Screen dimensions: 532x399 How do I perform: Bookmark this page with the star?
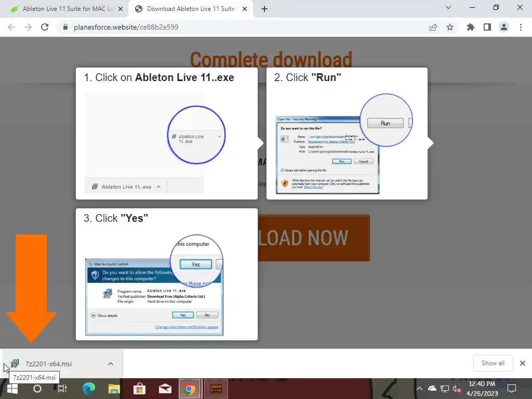pyautogui.click(x=450, y=27)
